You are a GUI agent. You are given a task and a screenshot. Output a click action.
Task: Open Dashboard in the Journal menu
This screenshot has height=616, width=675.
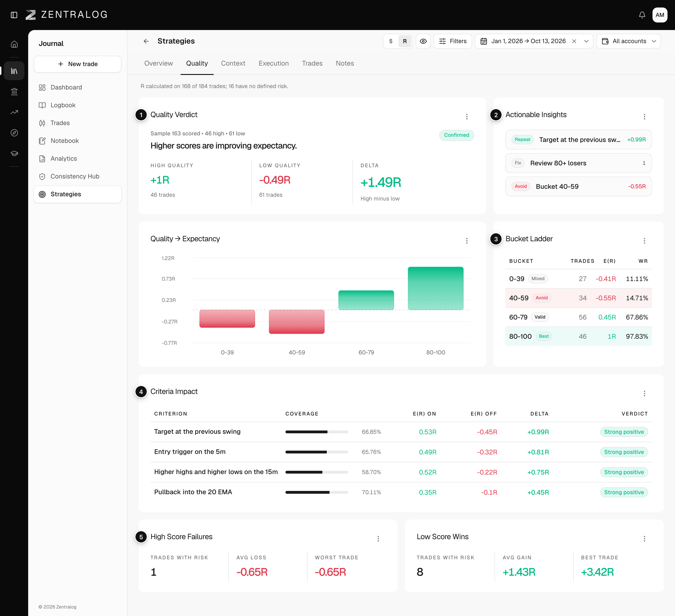(77, 87)
